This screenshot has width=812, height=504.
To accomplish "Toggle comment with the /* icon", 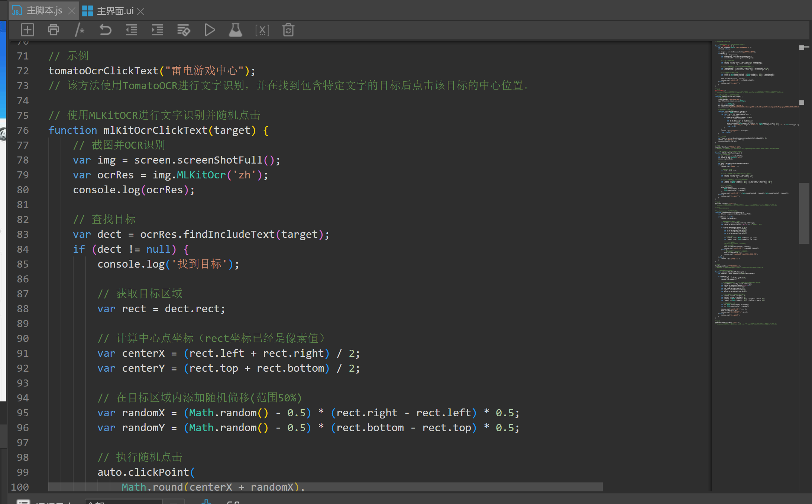I will pos(80,30).
